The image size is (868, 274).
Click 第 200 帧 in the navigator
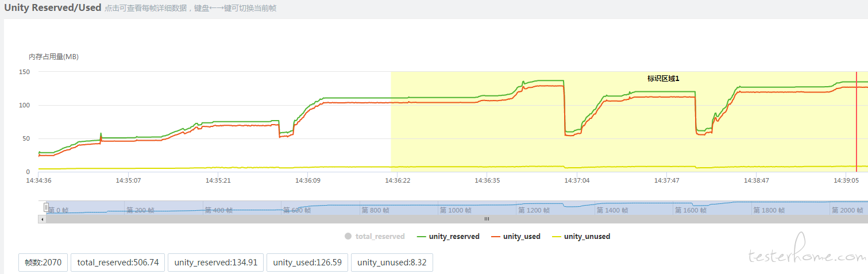pos(140,210)
